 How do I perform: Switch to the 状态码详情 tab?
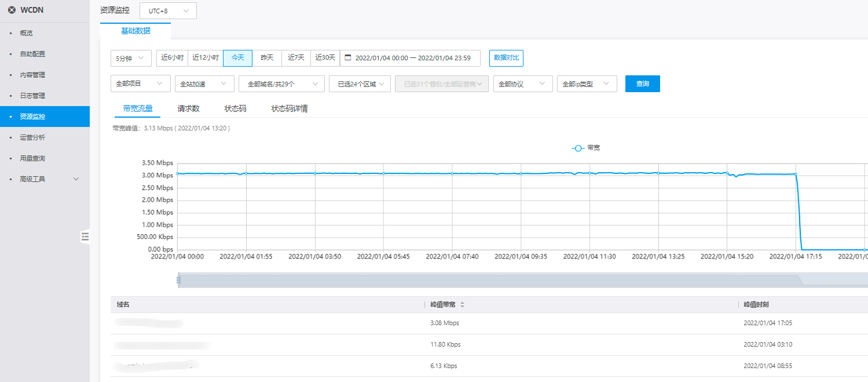pos(290,108)
